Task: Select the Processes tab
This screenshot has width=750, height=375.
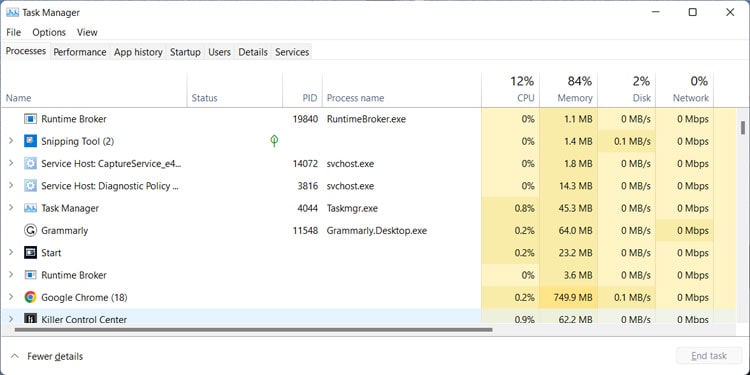Action: click(26, 51)
